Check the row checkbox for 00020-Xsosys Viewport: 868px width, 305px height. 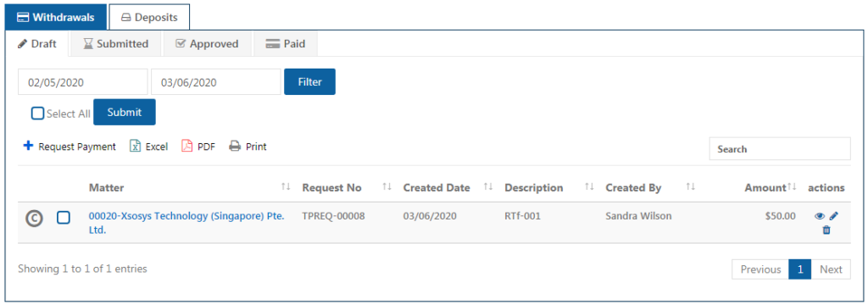[x=64, y=218]
